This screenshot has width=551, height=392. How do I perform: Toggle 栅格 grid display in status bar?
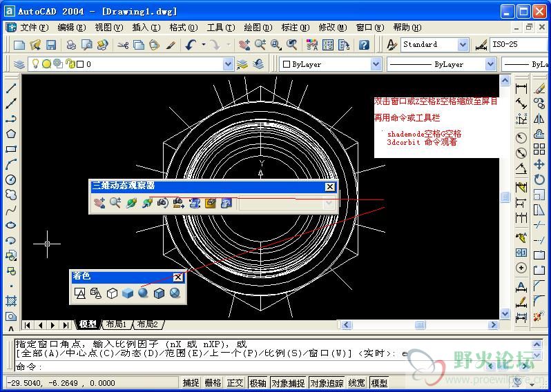(213, 383)
